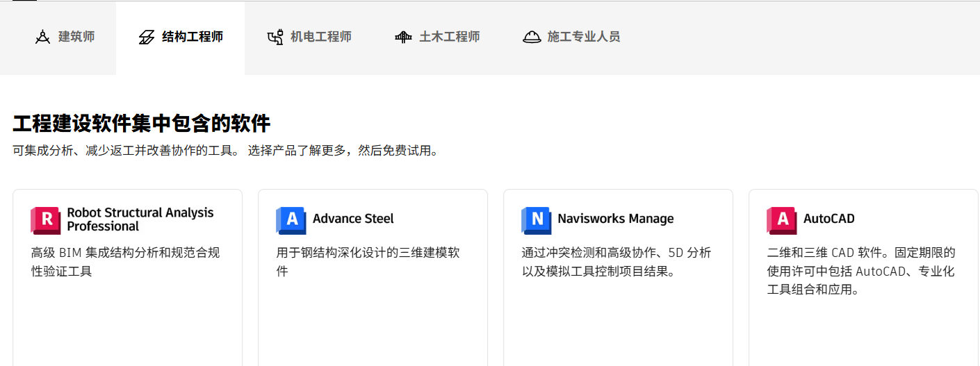Click the MEP engineer pipe icon
This screenshot has width=980, height=366.
click(x=275, y=38)
